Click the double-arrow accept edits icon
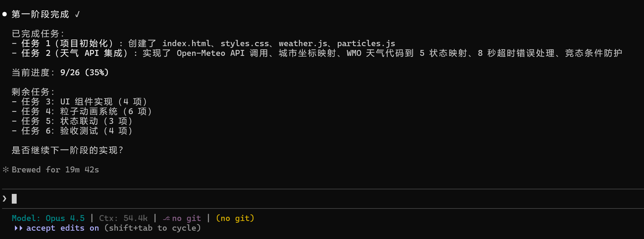644x239 pixels. tap(18, 228)
